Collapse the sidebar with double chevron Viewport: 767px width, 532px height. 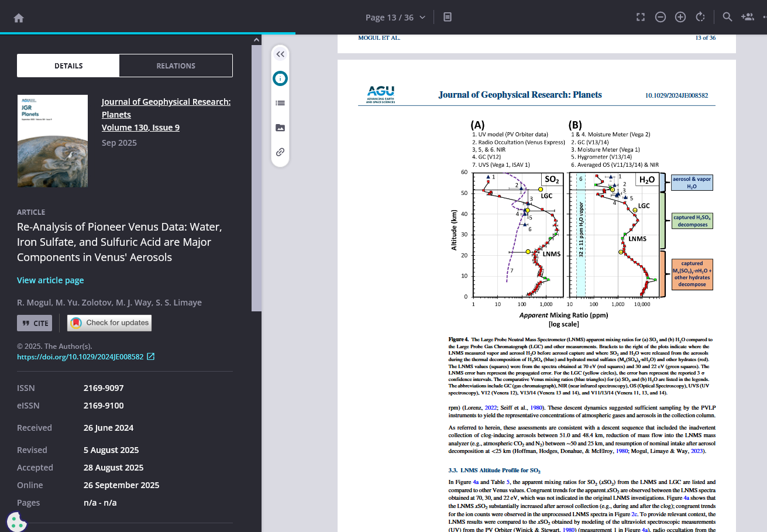(280, 54)
